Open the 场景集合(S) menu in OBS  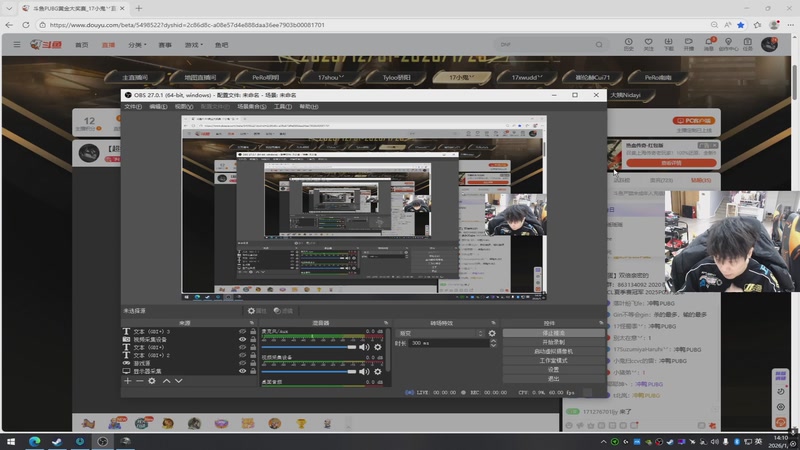(x=252, y=107)
